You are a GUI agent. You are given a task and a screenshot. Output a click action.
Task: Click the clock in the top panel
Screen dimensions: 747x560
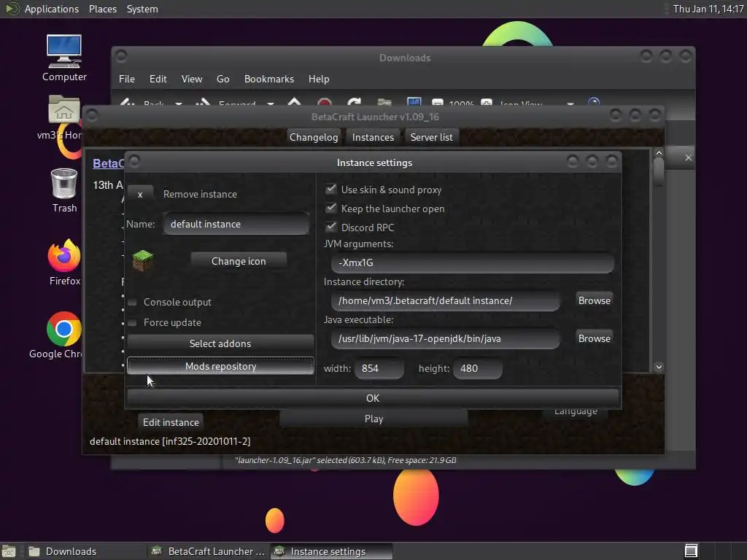708,9
